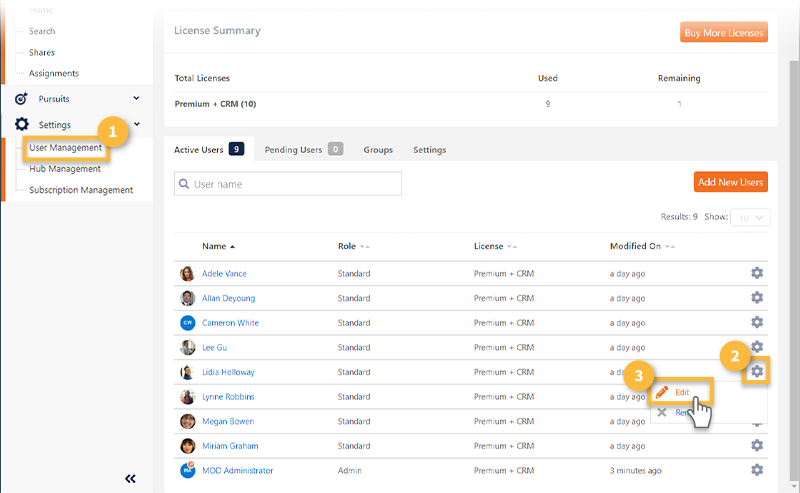The width and height of the screenshot is (800, 493).
Task: Open the gear menu for Adele Vance
Action: click(x=757, y=273)
